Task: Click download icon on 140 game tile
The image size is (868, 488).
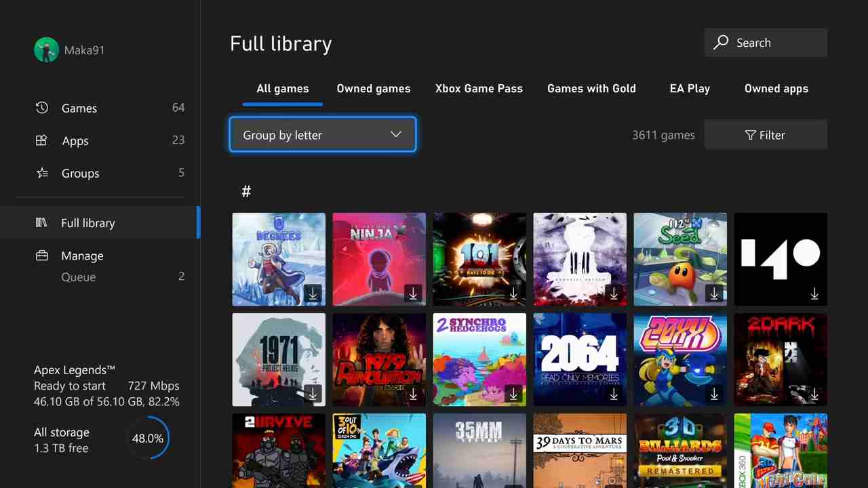Action: coord(814,293)
